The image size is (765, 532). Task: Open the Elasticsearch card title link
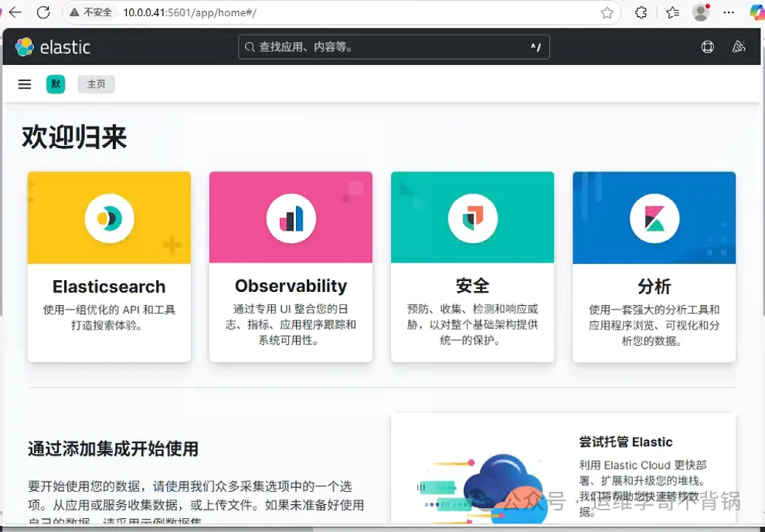pos(109,286)
